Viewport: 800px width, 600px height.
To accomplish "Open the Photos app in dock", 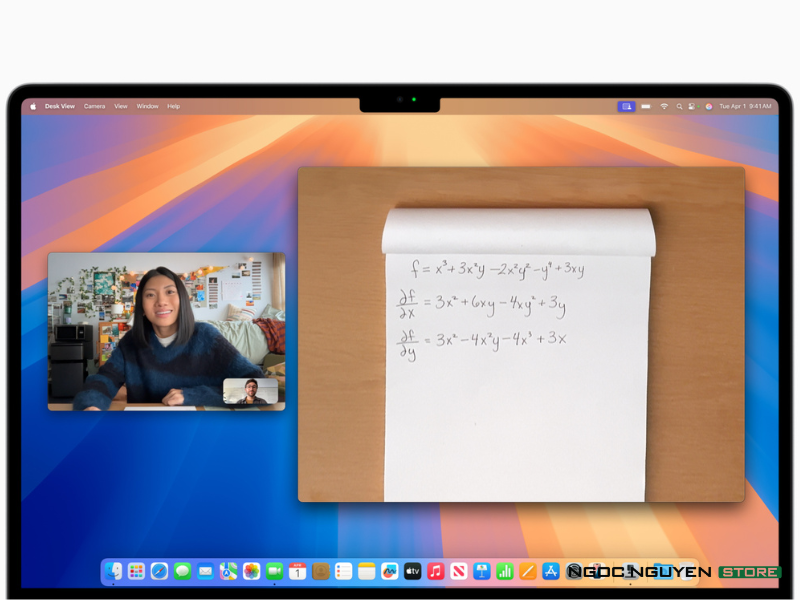I will (x=251, y=571).
